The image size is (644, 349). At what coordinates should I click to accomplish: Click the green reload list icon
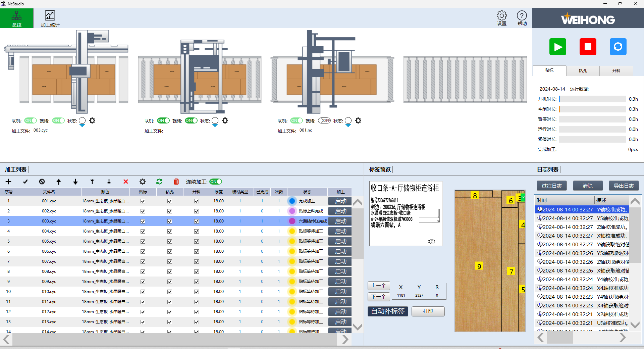(x=159, y=182)
